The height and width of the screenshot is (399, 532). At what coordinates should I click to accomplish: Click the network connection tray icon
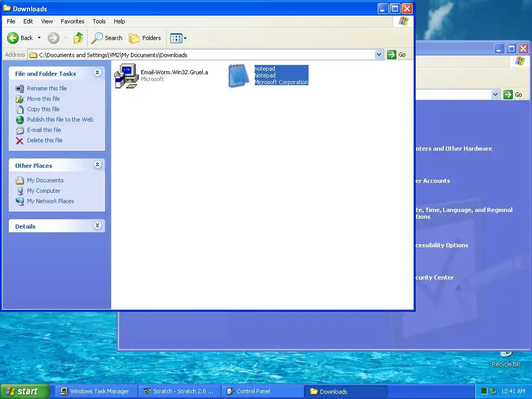[x=493, y=391]
